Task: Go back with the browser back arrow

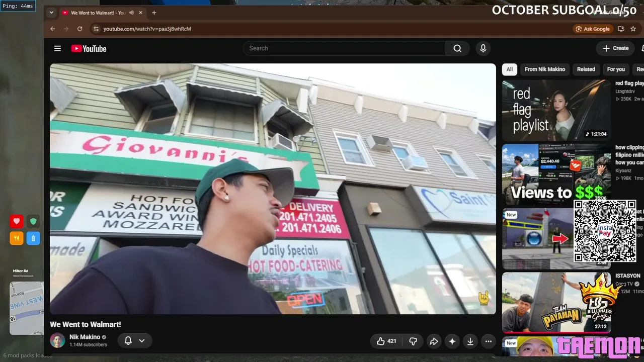Action: coord(52,29)
